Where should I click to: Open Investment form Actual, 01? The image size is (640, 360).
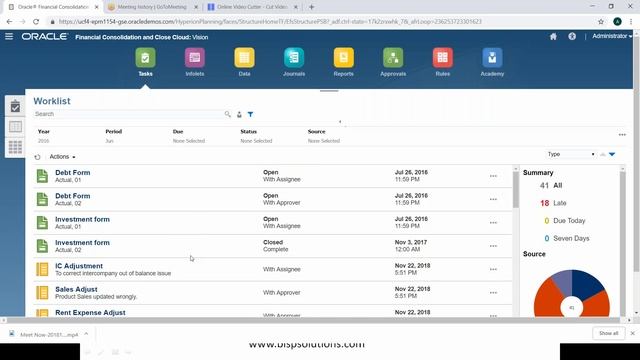(x=82, y=219)
